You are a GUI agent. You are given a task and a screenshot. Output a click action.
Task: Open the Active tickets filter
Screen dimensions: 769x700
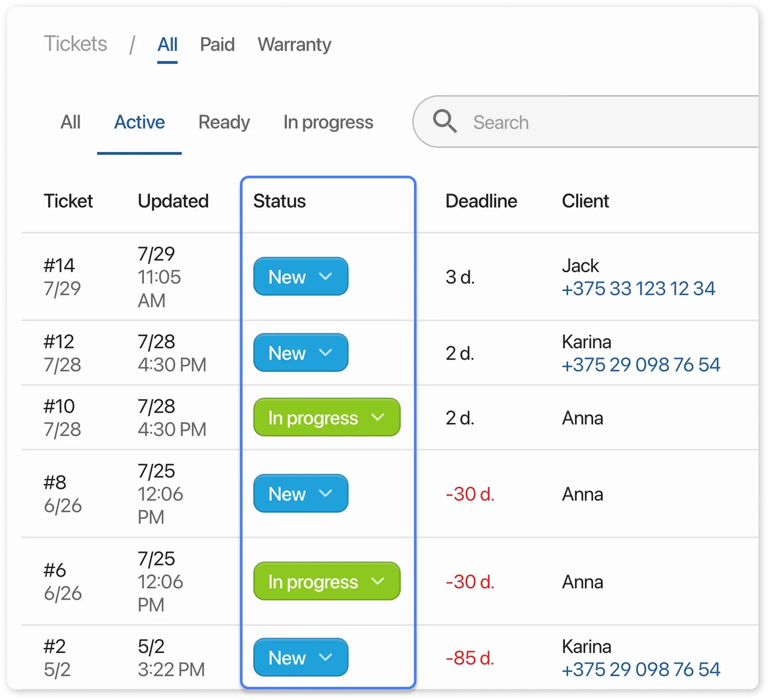point(139,122)
